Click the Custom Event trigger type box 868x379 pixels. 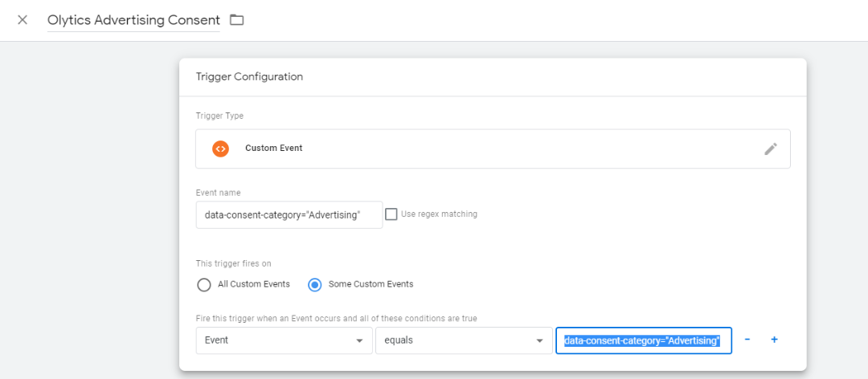(x=493, y=149)
